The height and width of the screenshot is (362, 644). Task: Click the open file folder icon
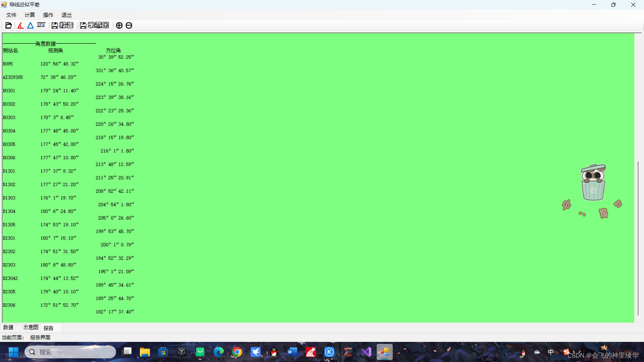[8, 25]
